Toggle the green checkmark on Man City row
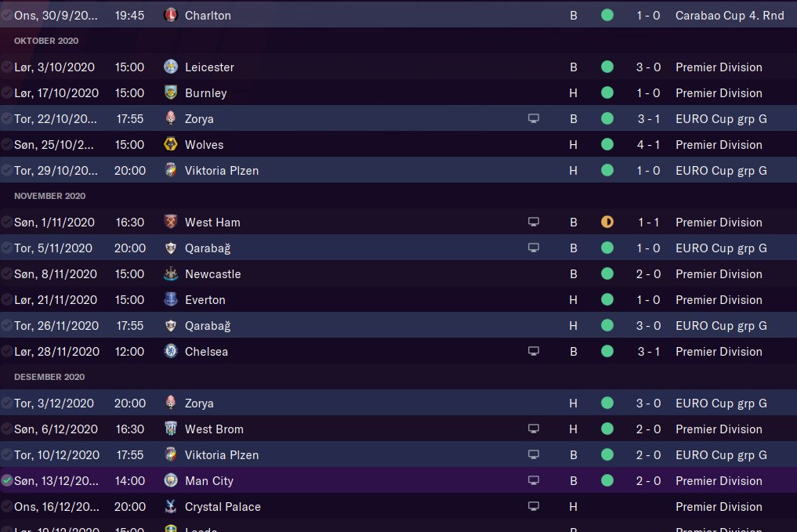797x532 pixels. pyautogui.click(x=7, y=481)
